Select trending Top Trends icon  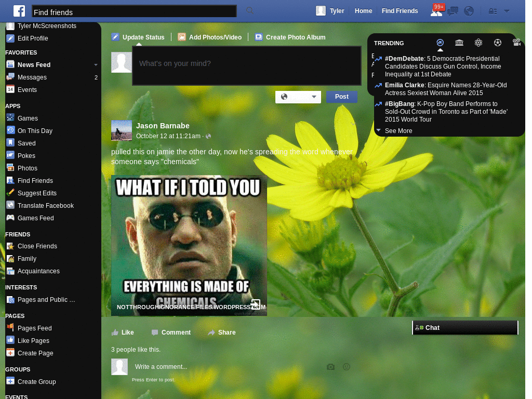click(440, 43)
